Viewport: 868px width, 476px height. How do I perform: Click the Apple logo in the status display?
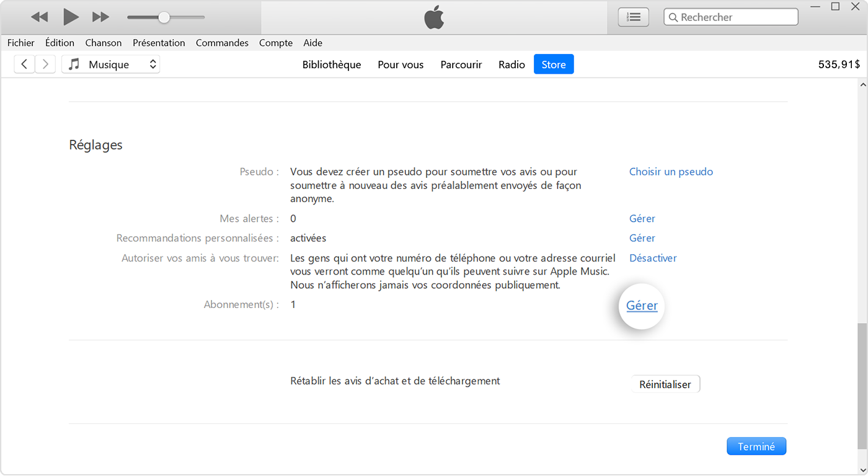pos(434,17)
